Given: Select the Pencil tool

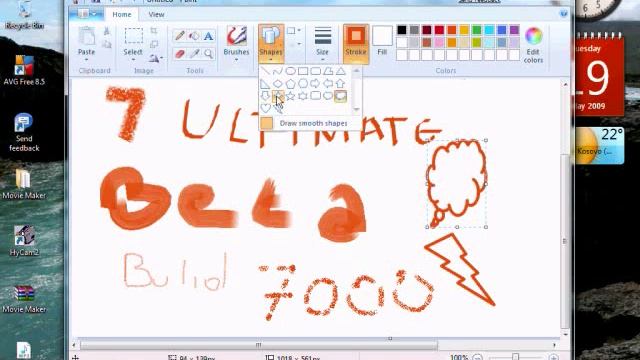Looking at the screenshot, I should (x=180, y=36).
